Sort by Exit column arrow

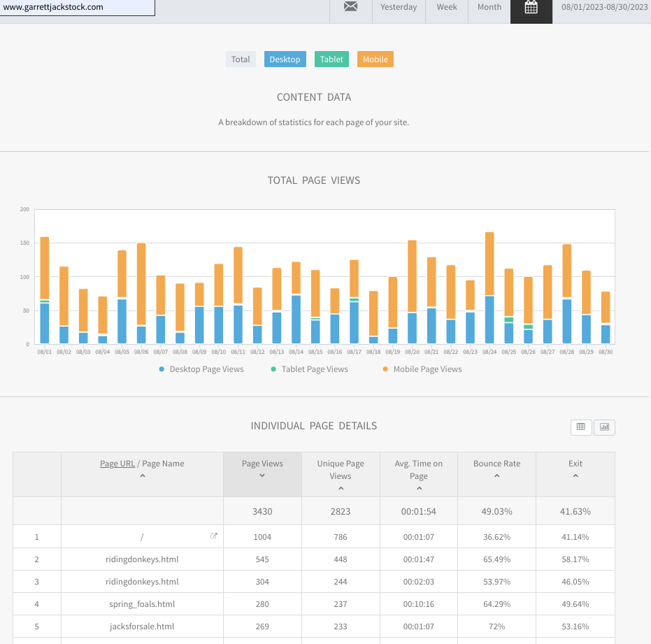(x=575, y=475)
